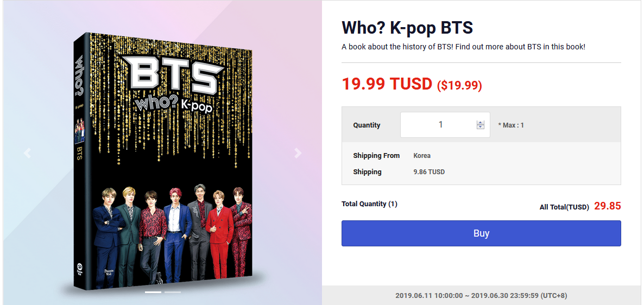Click the book description line under title
The image size is (644, 305).
point(463,47)
